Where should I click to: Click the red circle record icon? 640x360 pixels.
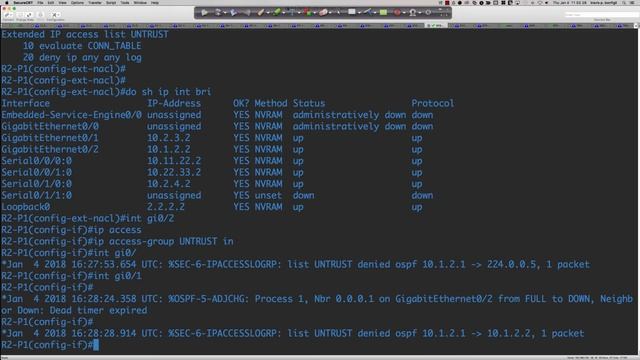(x=397, y=12)
